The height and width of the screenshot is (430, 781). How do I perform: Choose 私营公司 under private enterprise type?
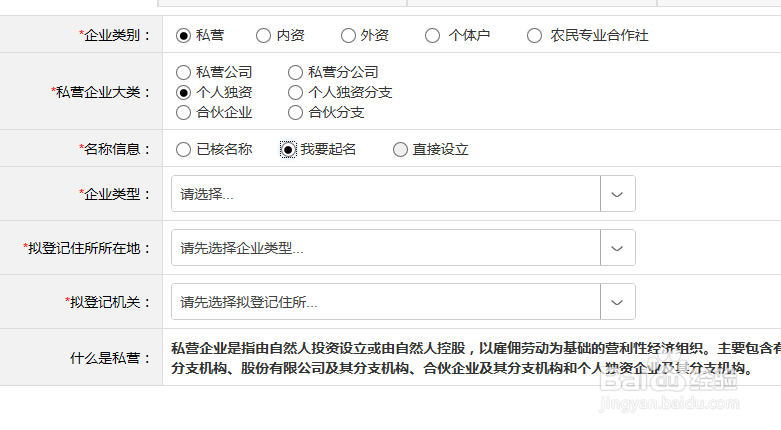(183, 72)
